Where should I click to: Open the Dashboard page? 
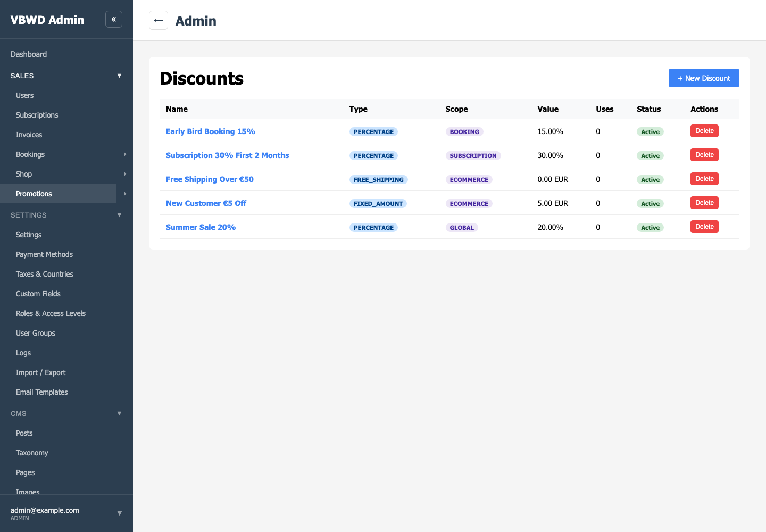(x=29, y=54)
